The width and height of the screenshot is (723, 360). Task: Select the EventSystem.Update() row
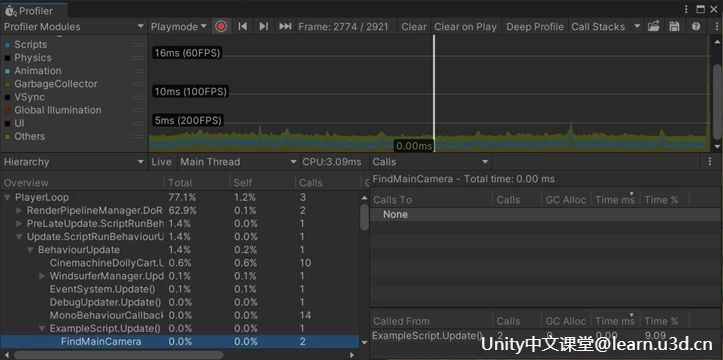(x=180, y=289)
